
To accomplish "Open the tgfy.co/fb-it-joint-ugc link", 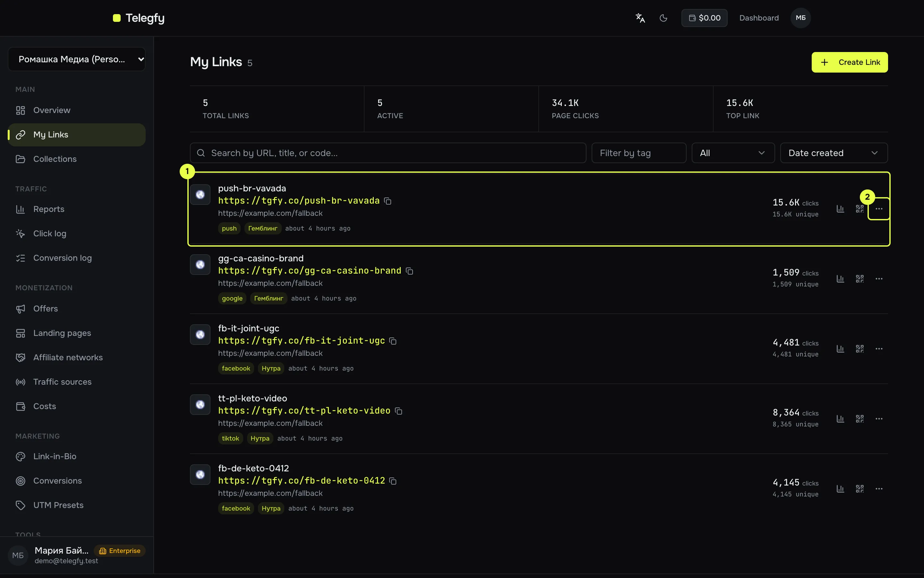I will (x=302, y=341).
